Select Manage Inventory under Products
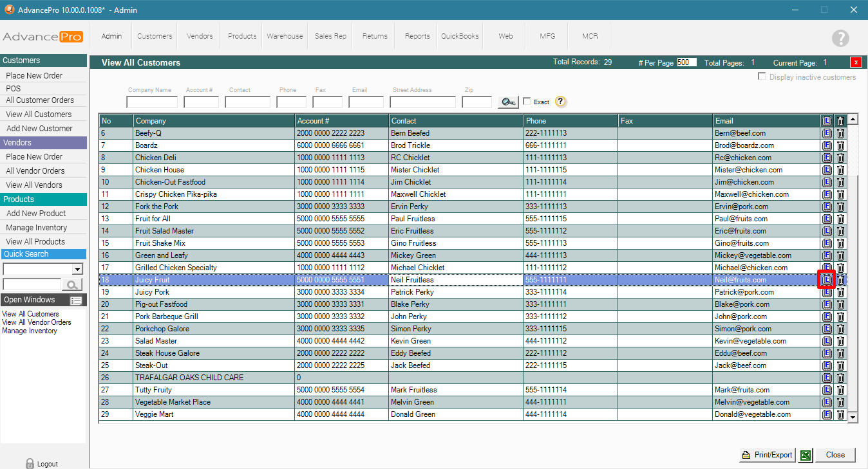 pos(37,227)
